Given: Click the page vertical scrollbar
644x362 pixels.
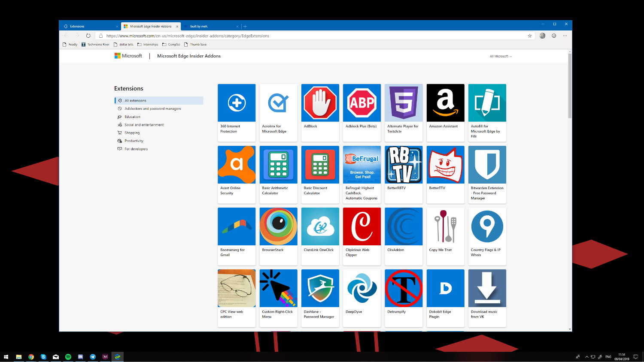Looking at the screenshot, I should 570,86.
